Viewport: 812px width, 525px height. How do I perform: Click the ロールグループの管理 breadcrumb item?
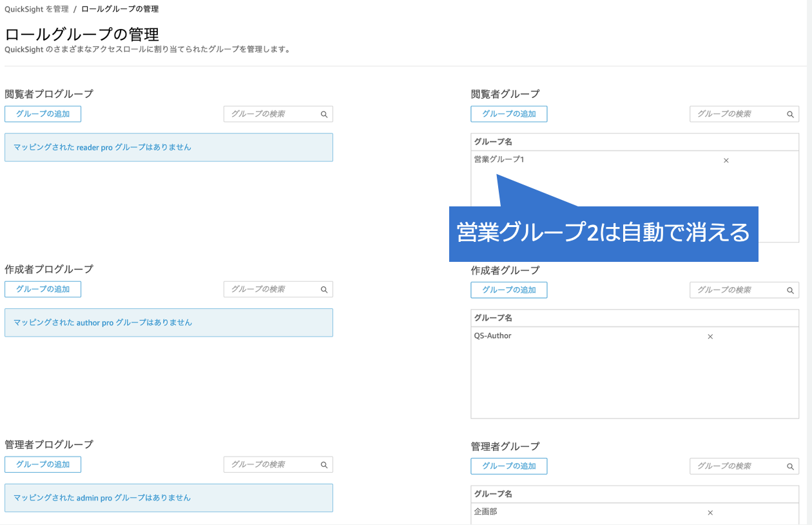(120, 9)
